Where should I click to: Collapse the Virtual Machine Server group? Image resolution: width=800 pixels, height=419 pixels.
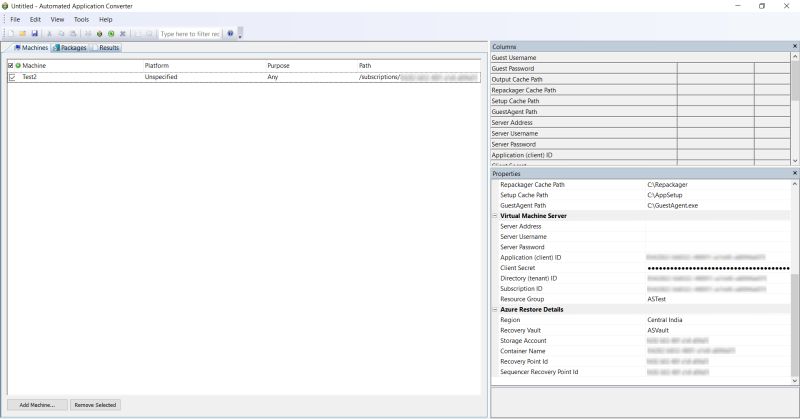[x=494, y=216]
